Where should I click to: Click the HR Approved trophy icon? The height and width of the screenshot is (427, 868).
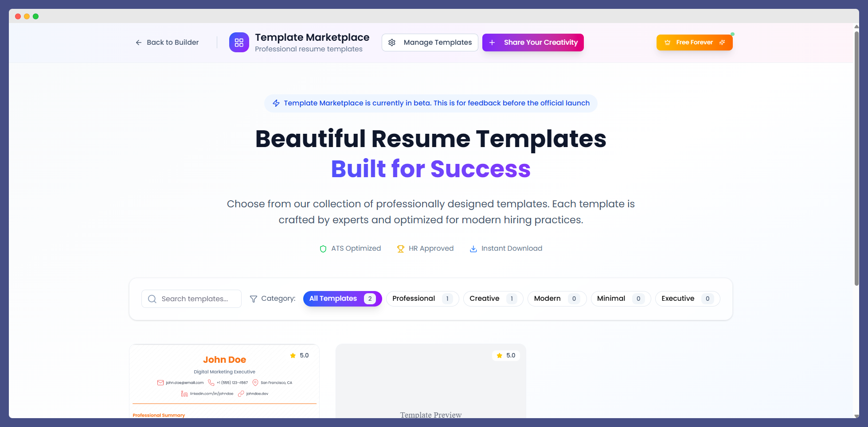tap(401, 248)
